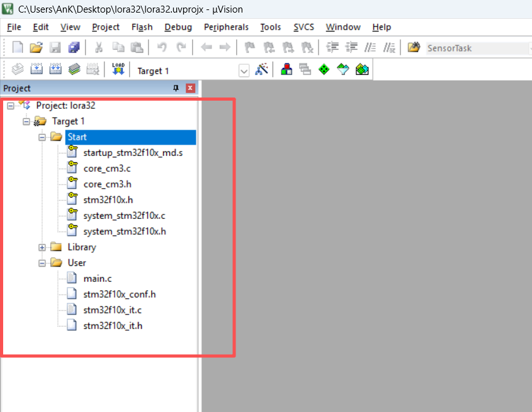Expand the Library group
532x412 pixels.
point(42,248)
